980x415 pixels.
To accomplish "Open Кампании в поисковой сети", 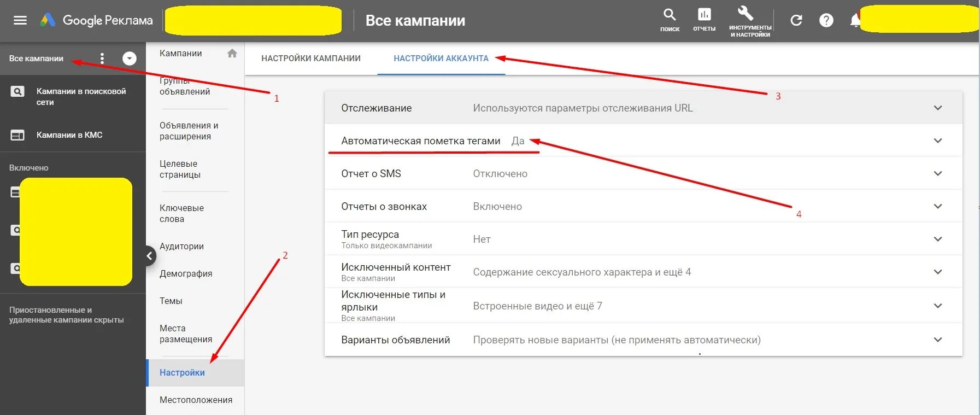I will tap(81, 97).
